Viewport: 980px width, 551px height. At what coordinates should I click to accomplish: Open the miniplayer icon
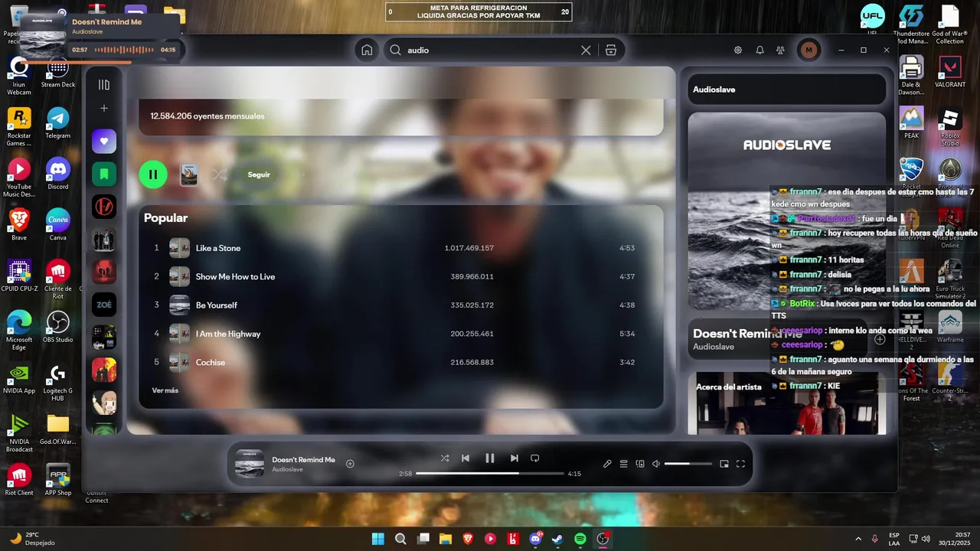point(724,464)
